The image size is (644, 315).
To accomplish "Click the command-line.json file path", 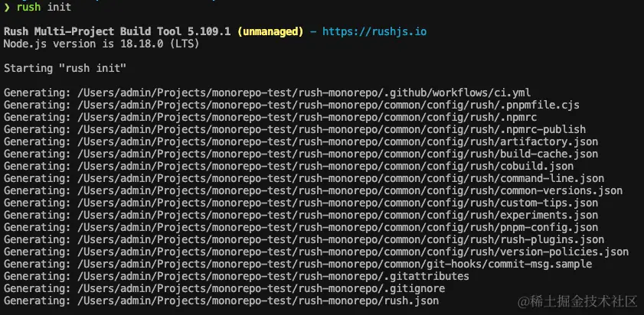I will 341,179.
